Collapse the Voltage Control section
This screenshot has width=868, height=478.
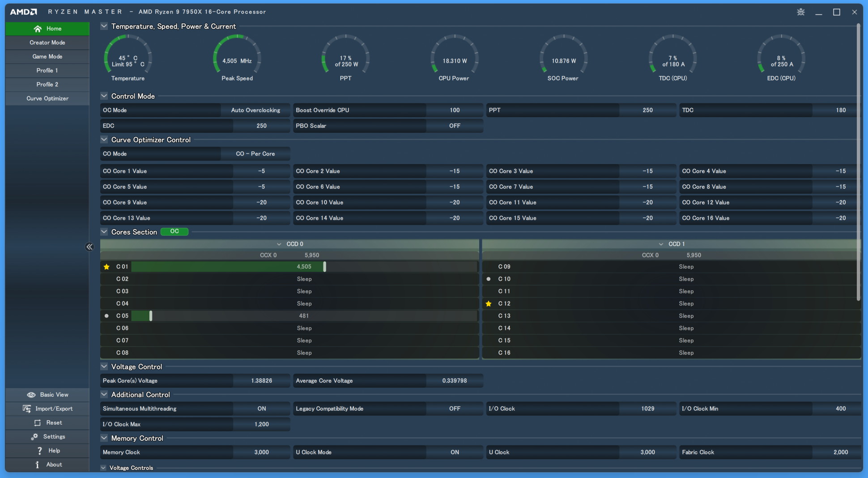(104, 367)
